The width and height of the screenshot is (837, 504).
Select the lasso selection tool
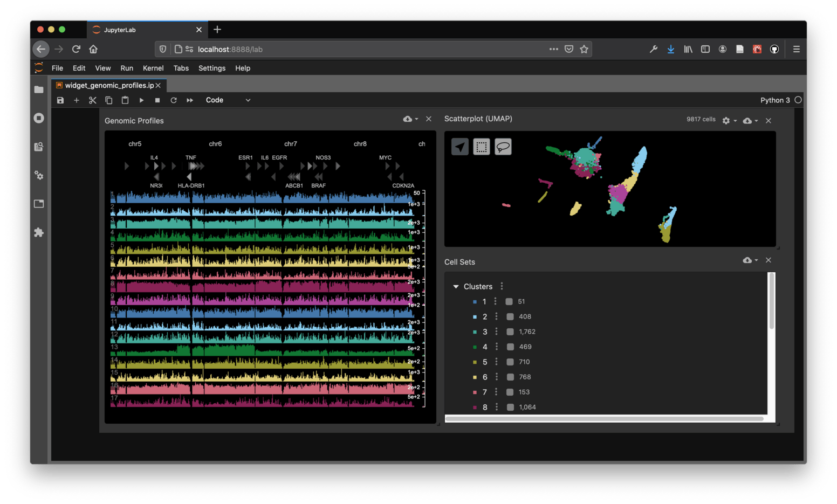tap(503, 147)
